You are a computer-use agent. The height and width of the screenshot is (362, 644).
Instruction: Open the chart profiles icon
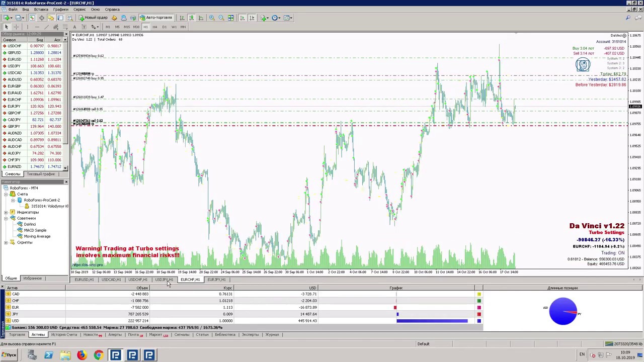click(x=18, y=18)
